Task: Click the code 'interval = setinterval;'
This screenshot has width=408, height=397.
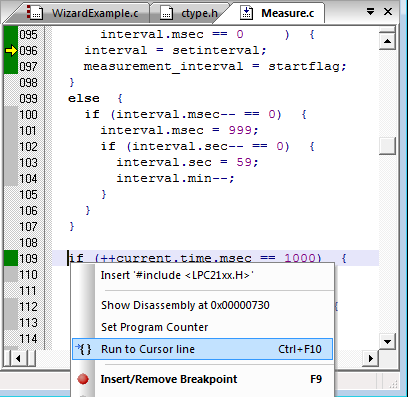Action: coord(175,50)
